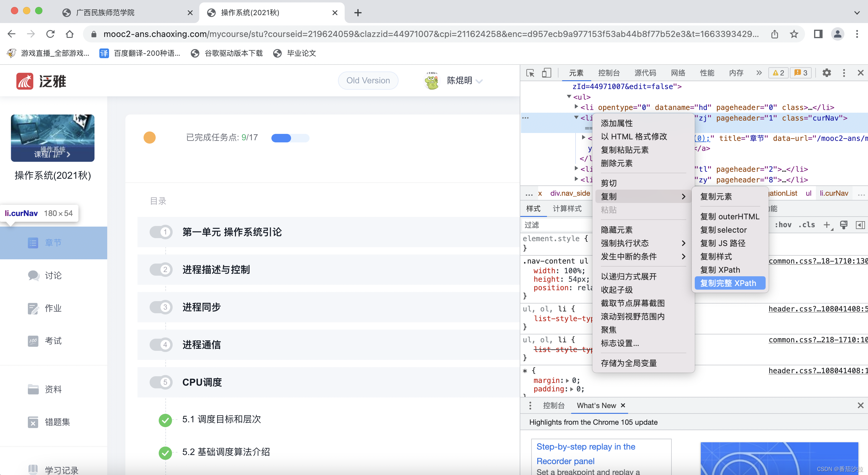
Task: Toggle chapter 5 CPU调度 switch
Action: pyautogui.click(x=161, y=382)
